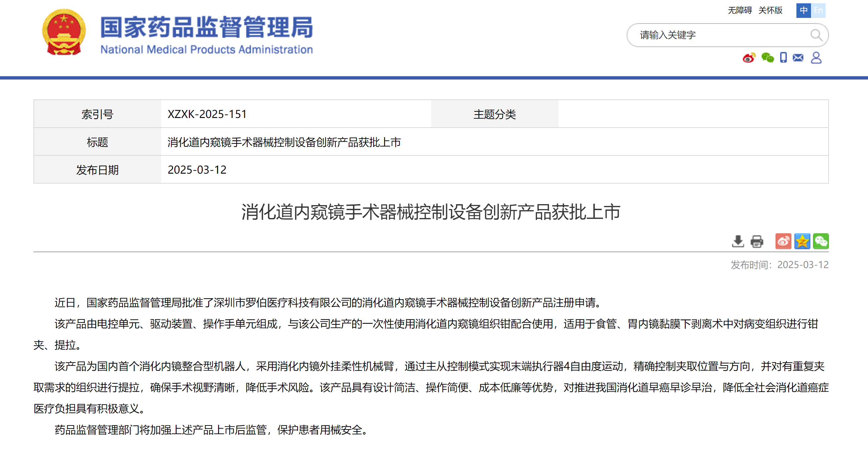Screen dimensions: 868x453
Task: Switch language to En
Action: pyautogui.click(x=818, y=11)
